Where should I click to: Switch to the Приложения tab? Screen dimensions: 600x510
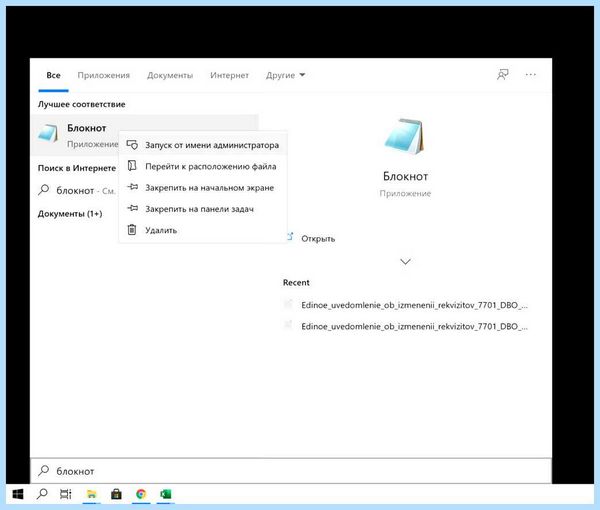coord(104,75)
